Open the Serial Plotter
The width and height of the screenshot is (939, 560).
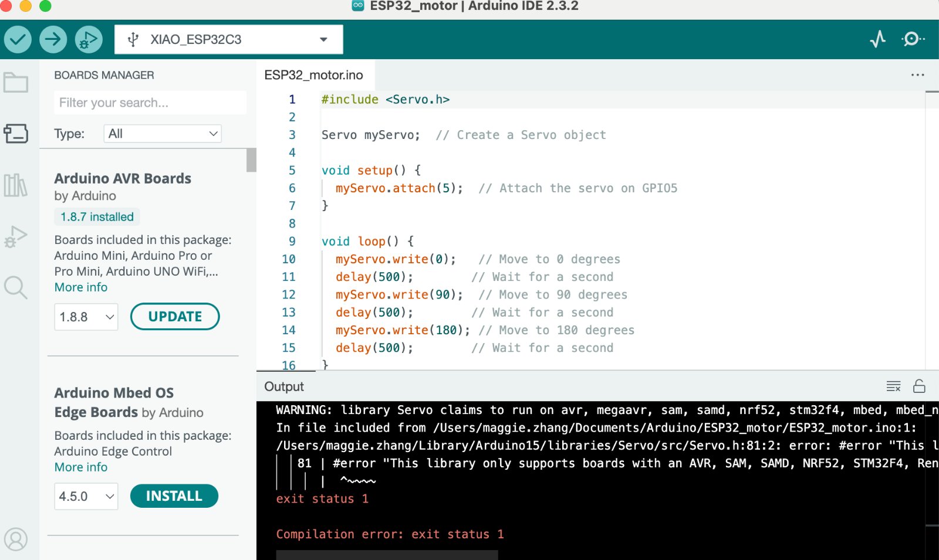[878, 39]
